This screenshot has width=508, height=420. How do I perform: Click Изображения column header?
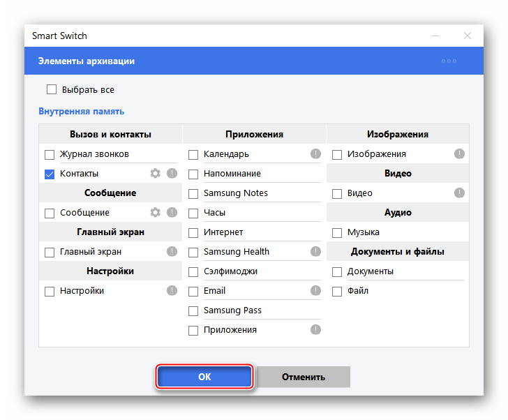click(x=398, y=134)
